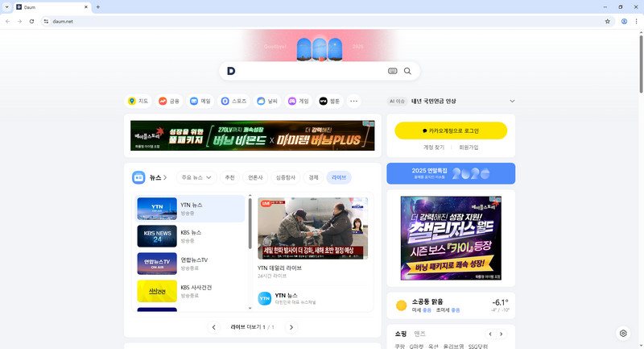
Task: Click the Daum D logo in search box
Action: 231,71
